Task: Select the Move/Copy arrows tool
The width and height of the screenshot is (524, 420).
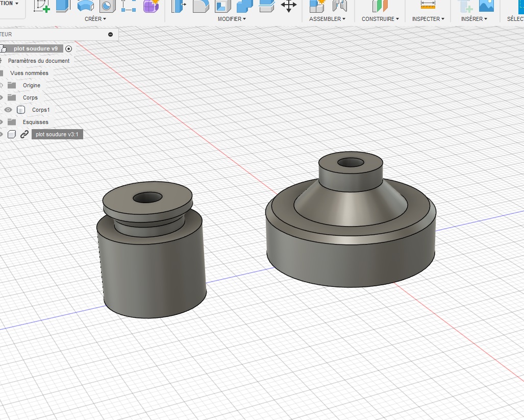Action: tap(289, 6)
